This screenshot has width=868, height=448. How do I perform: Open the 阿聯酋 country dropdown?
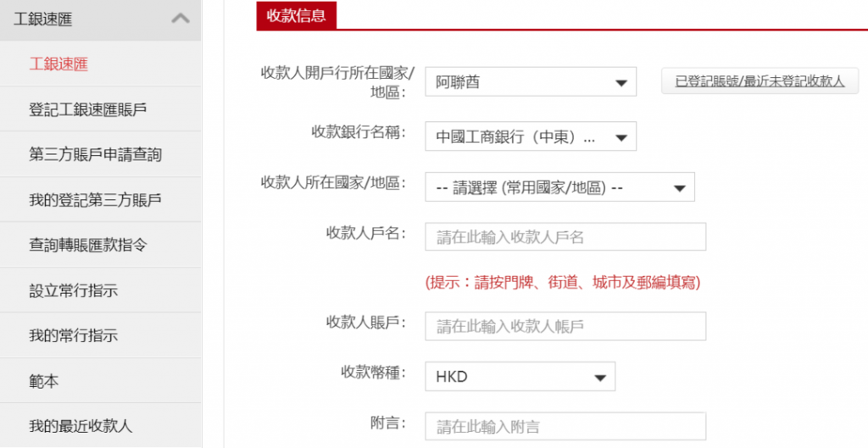pos(531,82)
